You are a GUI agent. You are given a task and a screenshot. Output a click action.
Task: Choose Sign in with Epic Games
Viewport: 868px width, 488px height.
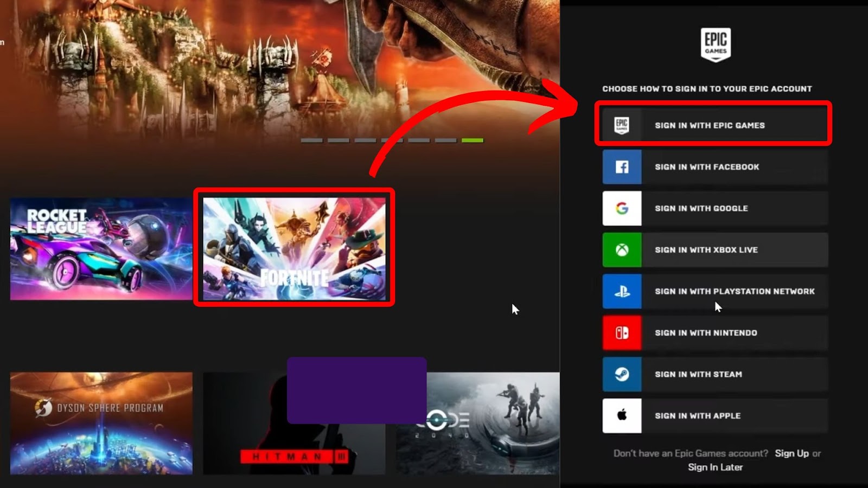tap(715, 125)
